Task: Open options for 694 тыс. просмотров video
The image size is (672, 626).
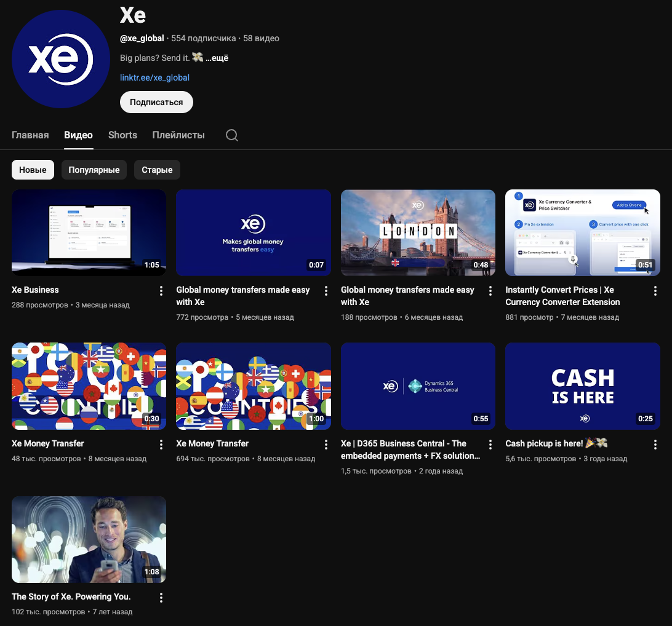Action: click(x=326, y=445)
